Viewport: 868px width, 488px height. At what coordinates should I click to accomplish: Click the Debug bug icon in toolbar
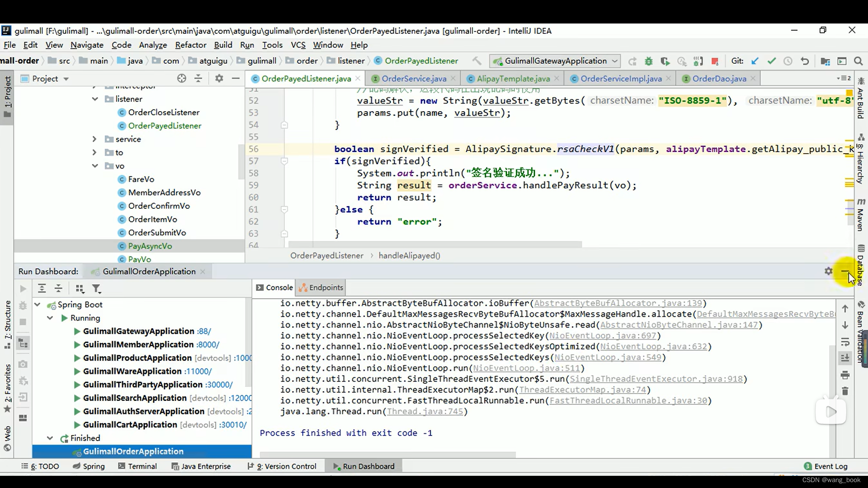(x=649, y=61)
